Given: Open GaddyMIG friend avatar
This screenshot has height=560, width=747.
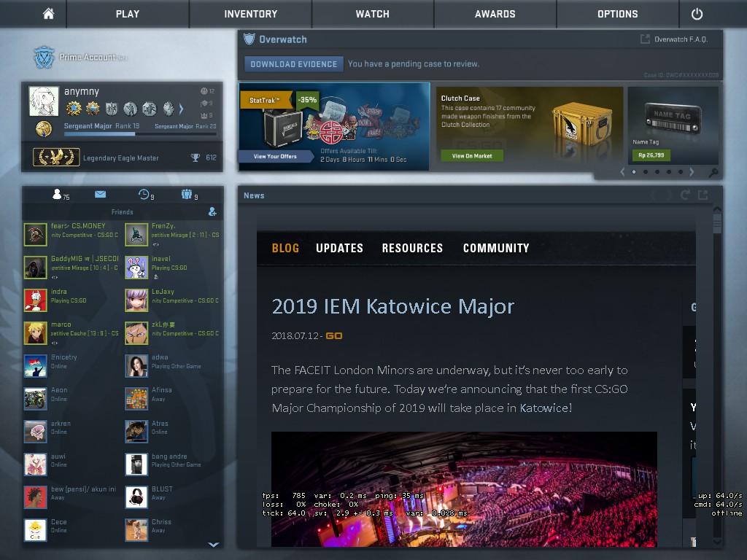Looking at the screenshot, I should coord(35,267).
